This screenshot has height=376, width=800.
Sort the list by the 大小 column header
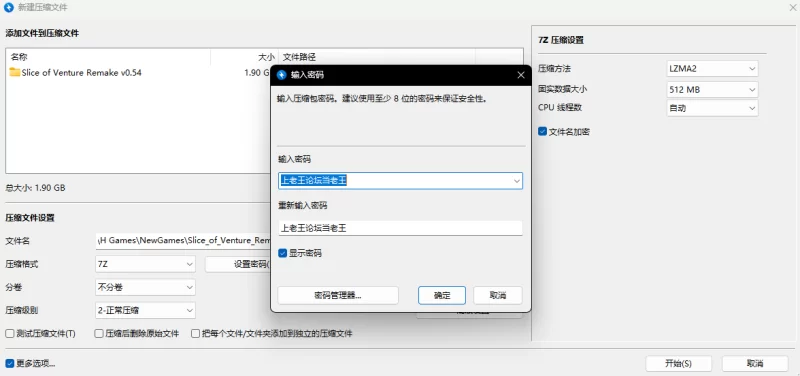click(x=244, y=57)
